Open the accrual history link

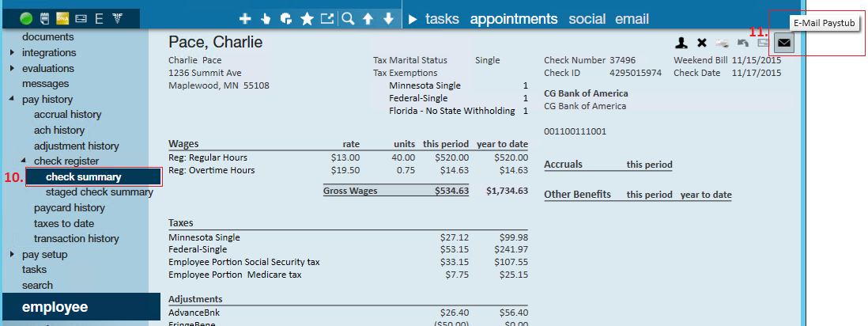pyautogui.click(x=67, y=115)
